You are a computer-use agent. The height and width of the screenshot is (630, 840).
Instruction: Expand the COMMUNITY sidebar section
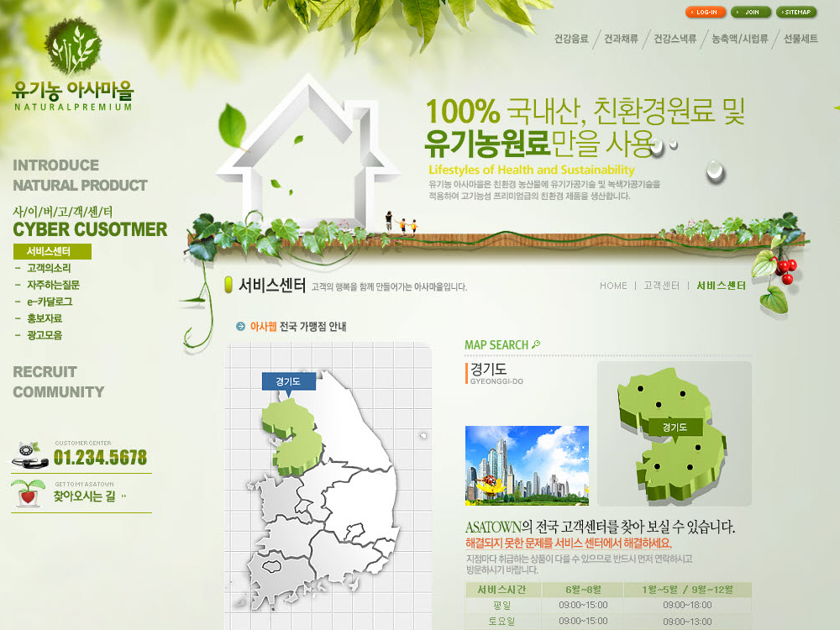[58, 392]
